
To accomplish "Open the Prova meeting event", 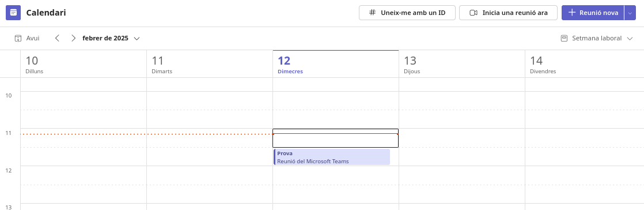I will 332,157.
